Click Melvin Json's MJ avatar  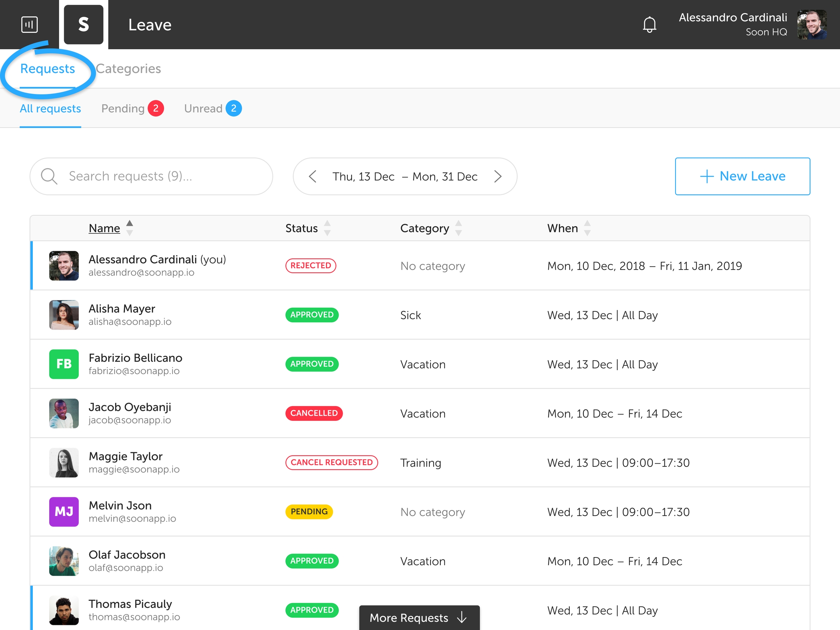[x=64, y=512]
